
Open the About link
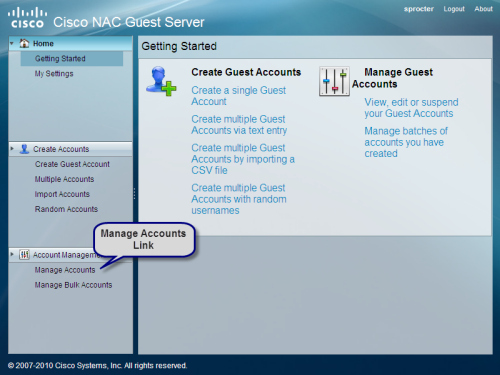pos(483,9)
